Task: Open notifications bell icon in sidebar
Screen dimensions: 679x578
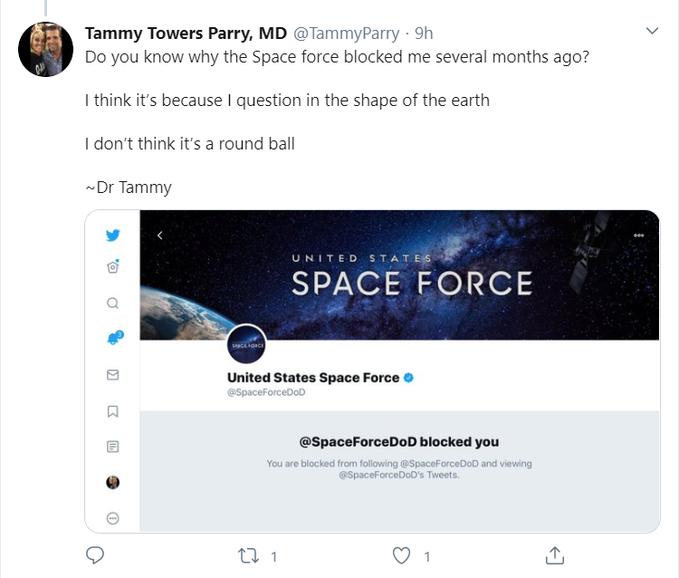Action: pos(113,338)
